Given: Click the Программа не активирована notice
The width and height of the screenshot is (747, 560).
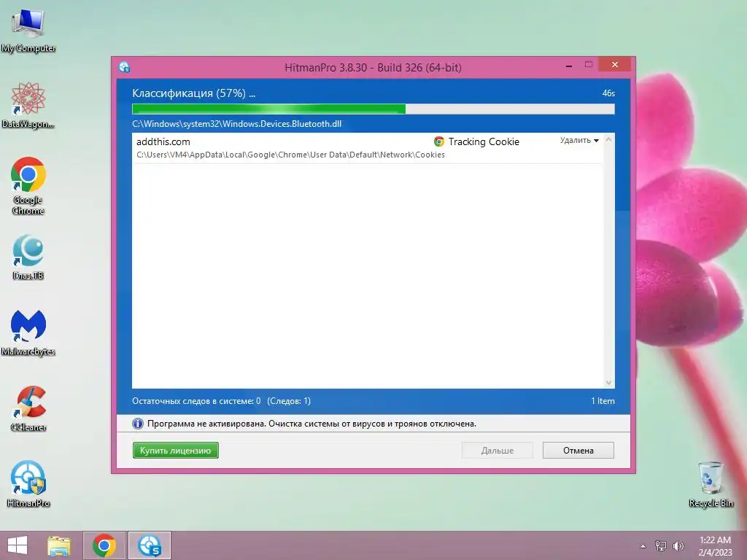Looking at the screenshot, I should pyautogui.click(x=311, y=424).
